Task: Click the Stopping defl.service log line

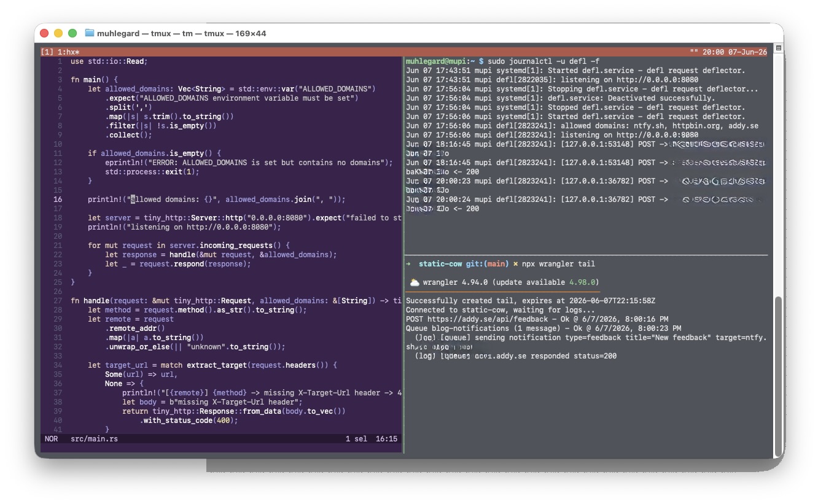Action: 582,89
